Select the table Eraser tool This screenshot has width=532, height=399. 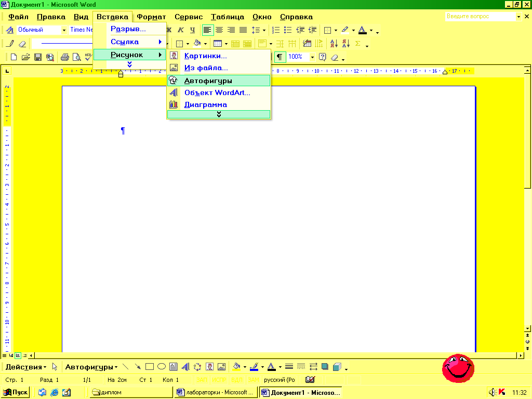22,44
